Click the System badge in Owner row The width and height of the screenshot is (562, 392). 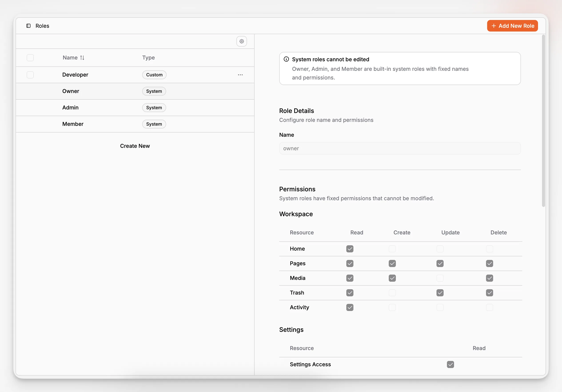point(154,91)
